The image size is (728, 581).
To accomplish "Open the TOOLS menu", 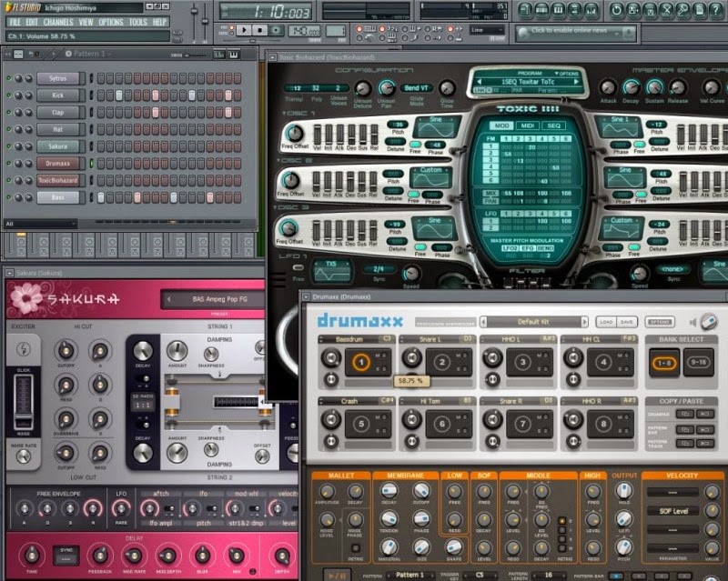I will pos(138,22).
